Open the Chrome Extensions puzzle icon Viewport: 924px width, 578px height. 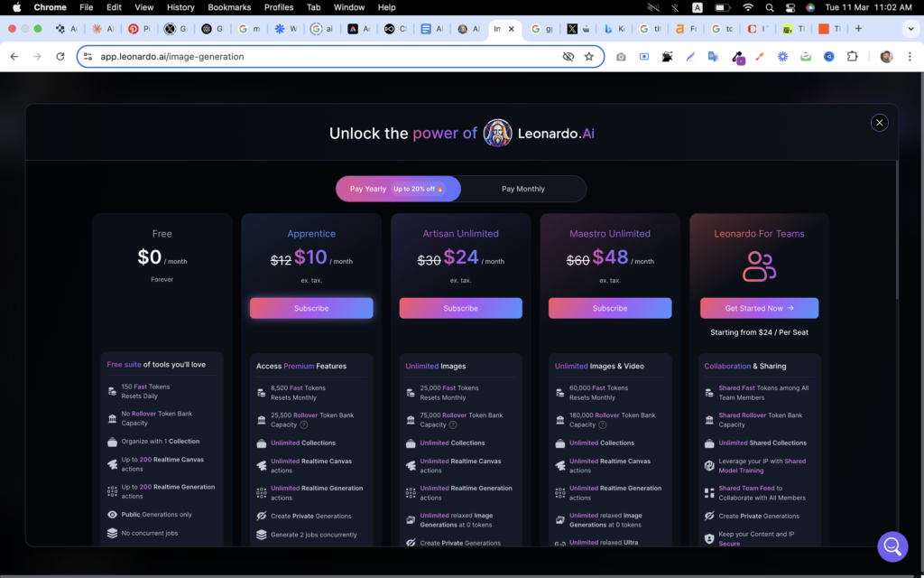tap(852, 57)
